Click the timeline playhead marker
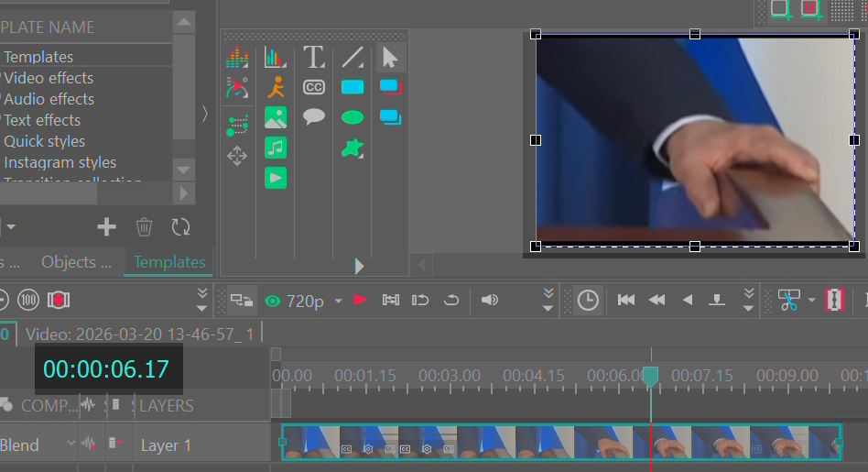The height and width of the screenshot is (472, 868). 650,376
